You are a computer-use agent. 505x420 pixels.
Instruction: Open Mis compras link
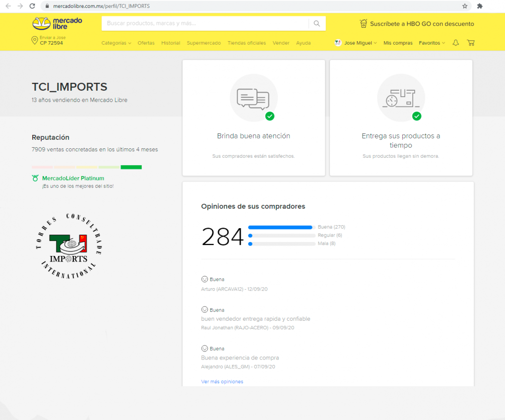point(398,43)
